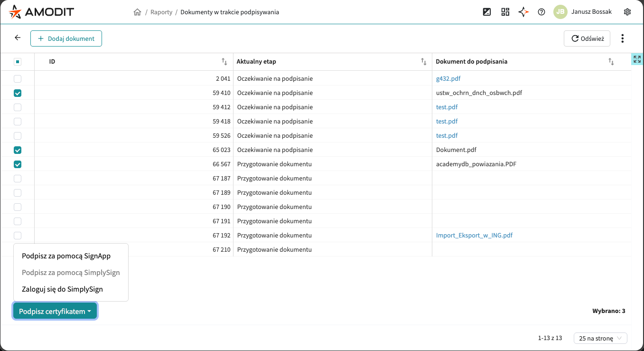Check the checkbox for row 2 041
644x351 pixels.
pyautogui.click(x=18, y=79)
